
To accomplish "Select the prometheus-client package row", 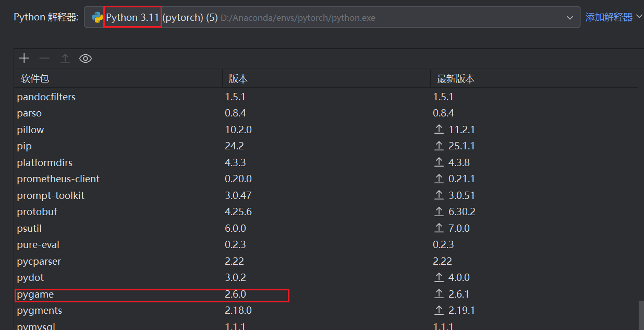I will click(x=326, y=179).
